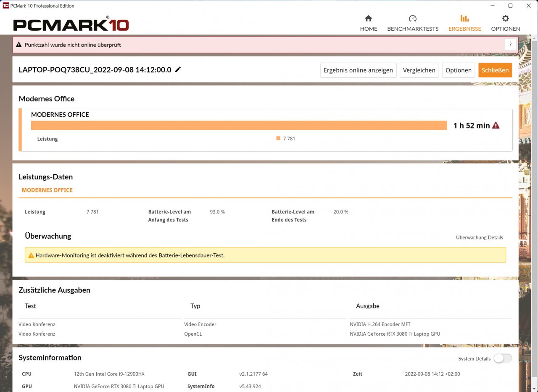The height and width of the screenshot is (392, 538).
Task: Click the orange Modernes Office progress bar
Action: tap(239, 125)
